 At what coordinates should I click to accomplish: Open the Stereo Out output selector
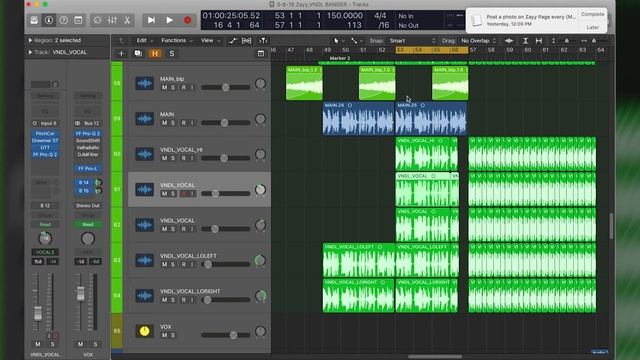(88, 205)
